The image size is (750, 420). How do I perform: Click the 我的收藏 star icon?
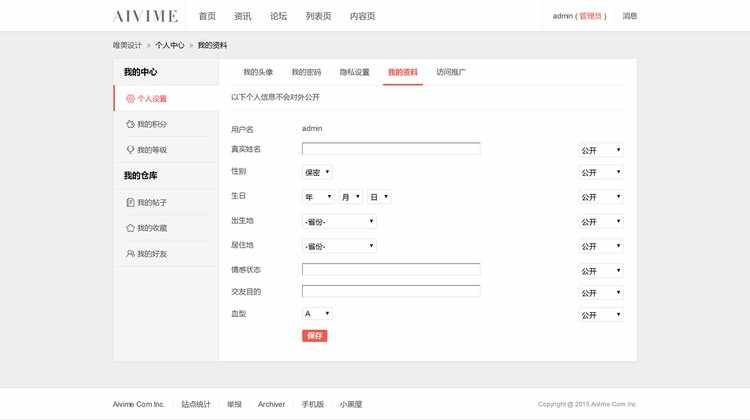click(x=130, y=228)
